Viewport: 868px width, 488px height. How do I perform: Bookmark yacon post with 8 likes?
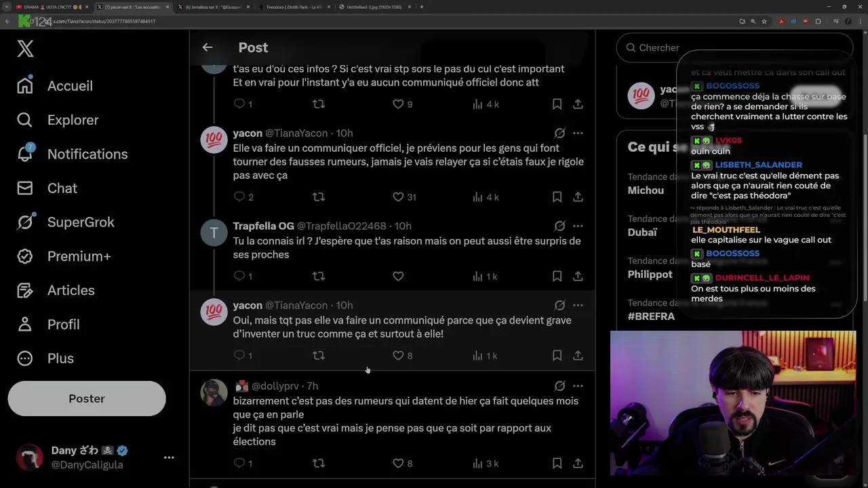click(557, 355)
